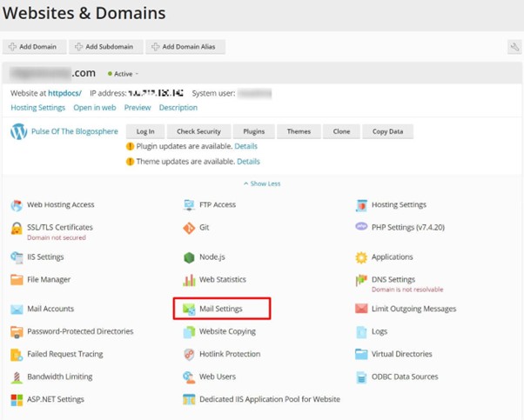Open File Manager folder icon
This screenshot has height=420, width=524.
pyautogui.click(x=17, y=280)
